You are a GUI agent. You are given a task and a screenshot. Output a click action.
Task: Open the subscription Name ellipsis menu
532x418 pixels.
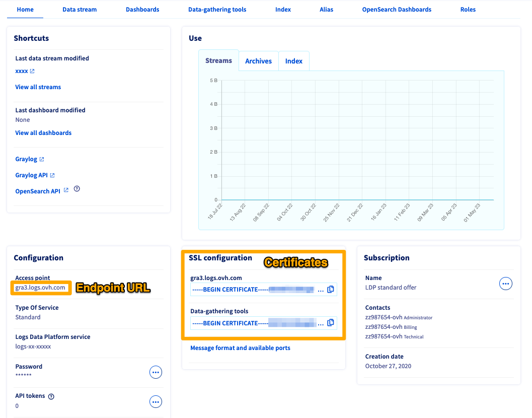pos(505,284)
